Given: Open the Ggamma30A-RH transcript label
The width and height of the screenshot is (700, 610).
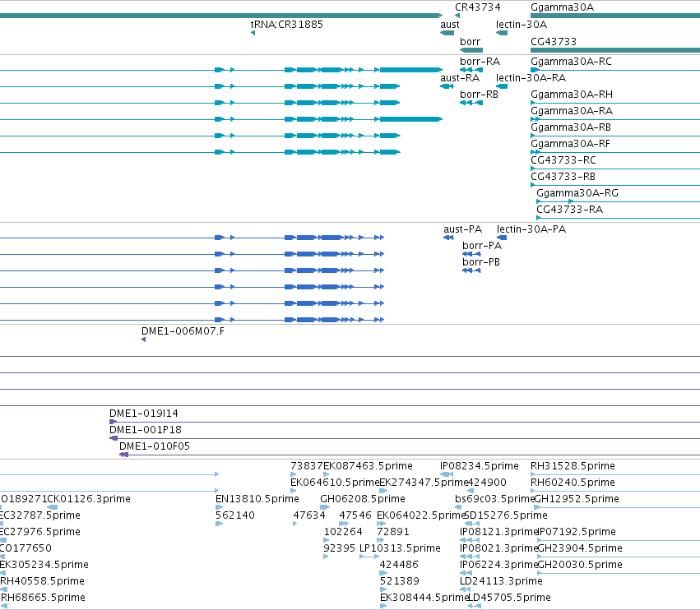Looking at the screenshot, I should coord(572,95).
